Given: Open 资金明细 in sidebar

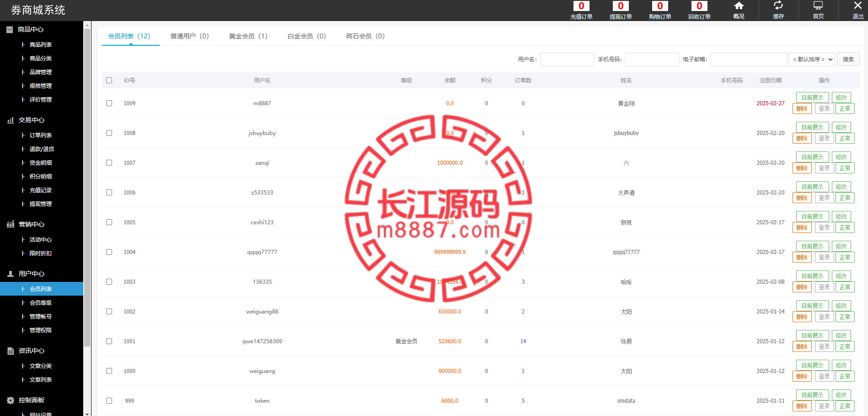Looking at the screenshot, I should pos(41,162).
